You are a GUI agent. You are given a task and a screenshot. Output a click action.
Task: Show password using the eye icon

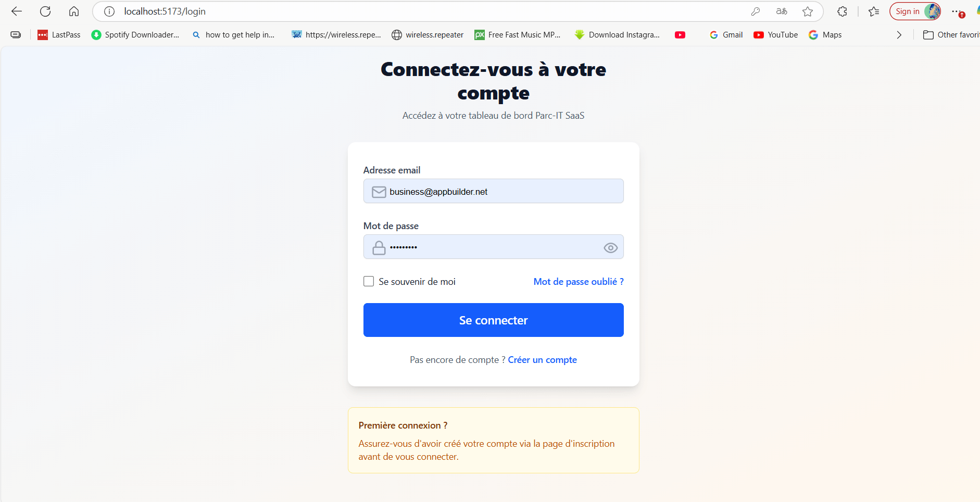[610, 248]
